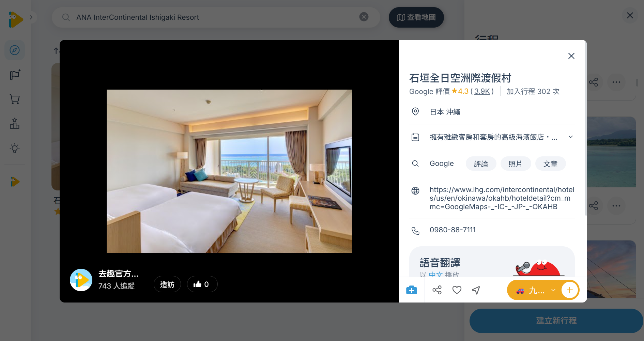
Task: Click the app logo in the sidebar
Action: coord(16,19)
